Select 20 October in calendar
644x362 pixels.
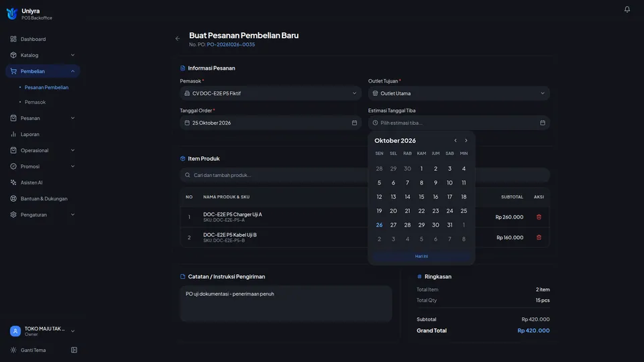[x=393, y=211]
